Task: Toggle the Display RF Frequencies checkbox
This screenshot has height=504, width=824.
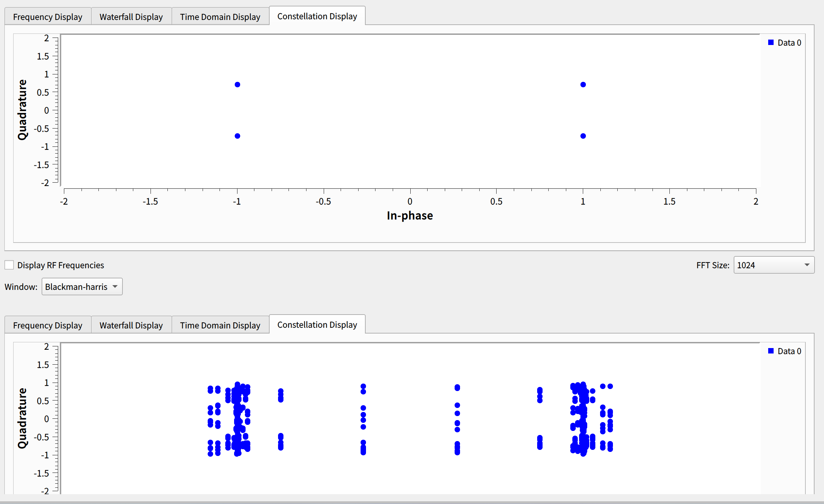Action: click(9, 265)
